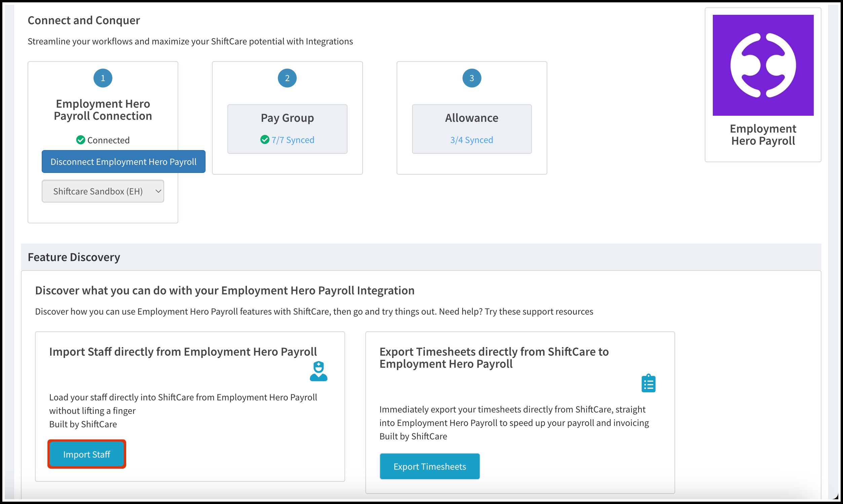Click the green Connected check icon
This screenshot has width=843, height=504.
(x=80, y=140)
